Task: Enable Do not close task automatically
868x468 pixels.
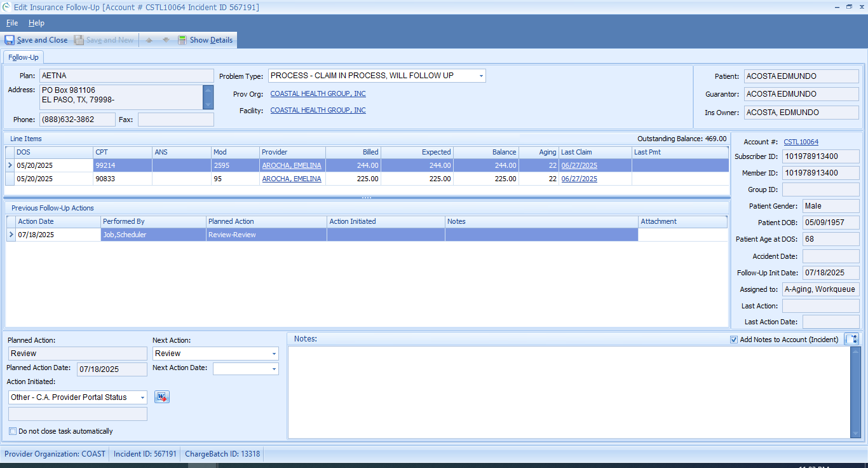Action: coord(13,431)
